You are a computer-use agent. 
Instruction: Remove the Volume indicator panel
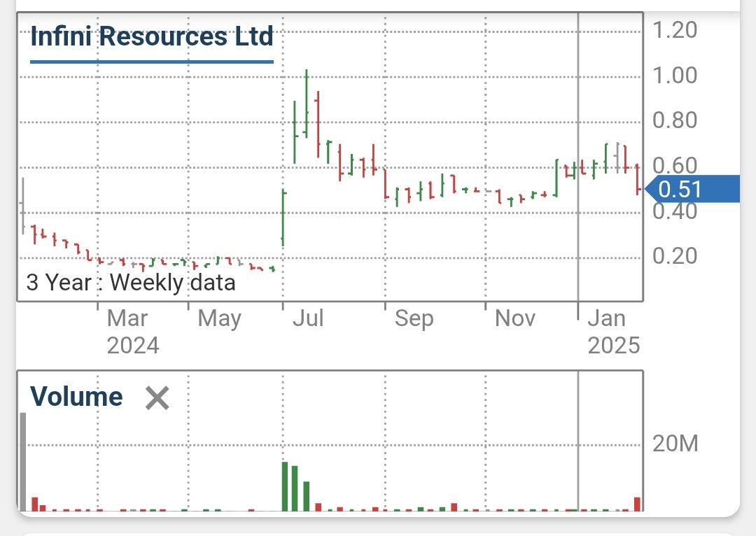[157, 398]
